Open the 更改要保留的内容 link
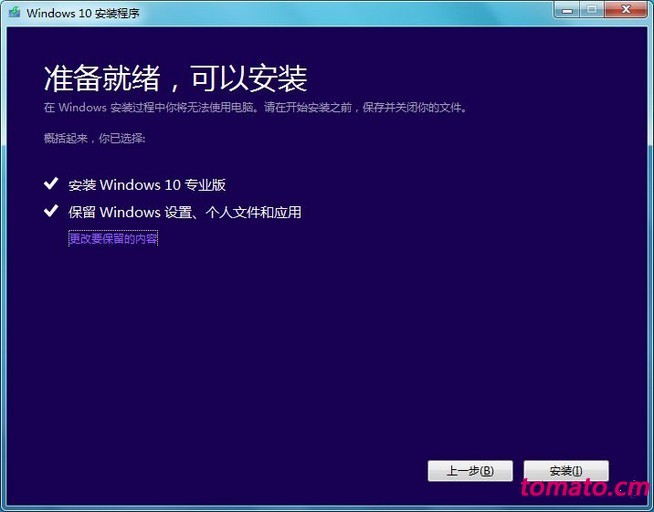 (x=113, y=238)
